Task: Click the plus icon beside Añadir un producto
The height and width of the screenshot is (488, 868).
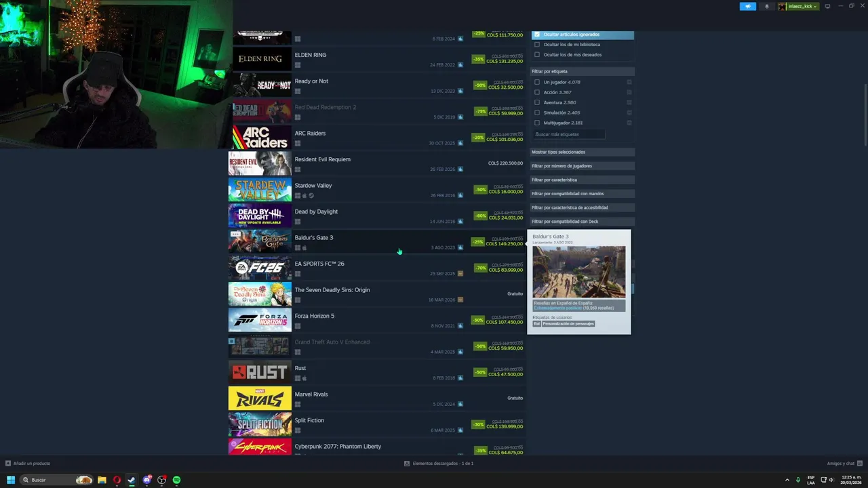Action: click(8, 464)
